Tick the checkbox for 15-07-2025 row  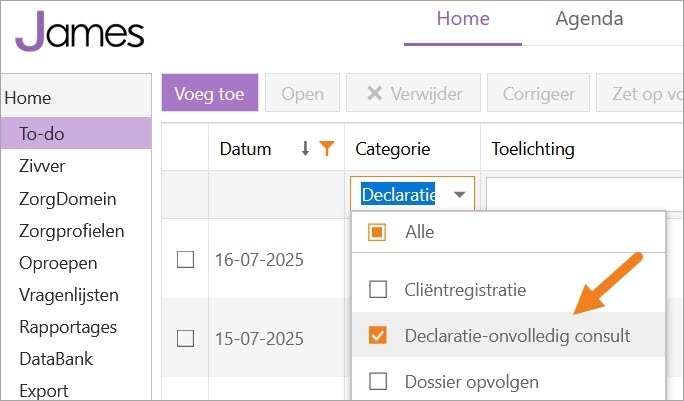click(x=185, y=338)
